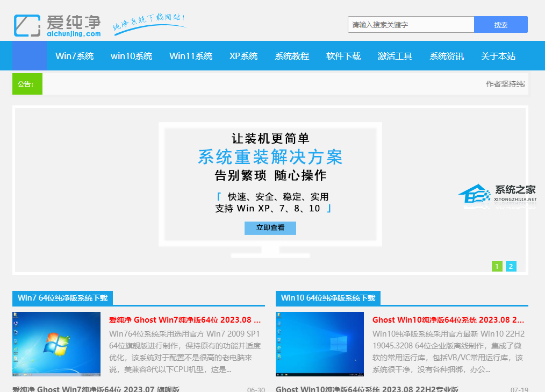This screenshot has width=545, height=392.
Task: Click the 07-19 date entry
Action: pos(519,389)
